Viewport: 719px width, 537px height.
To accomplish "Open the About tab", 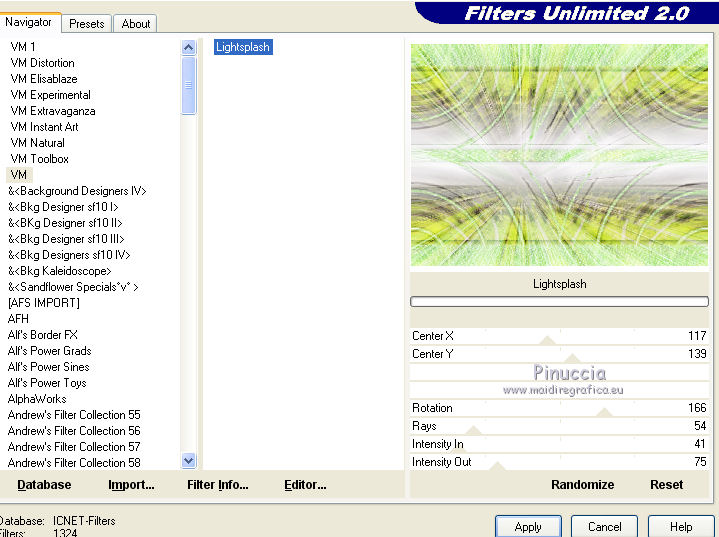I will 136,24.
